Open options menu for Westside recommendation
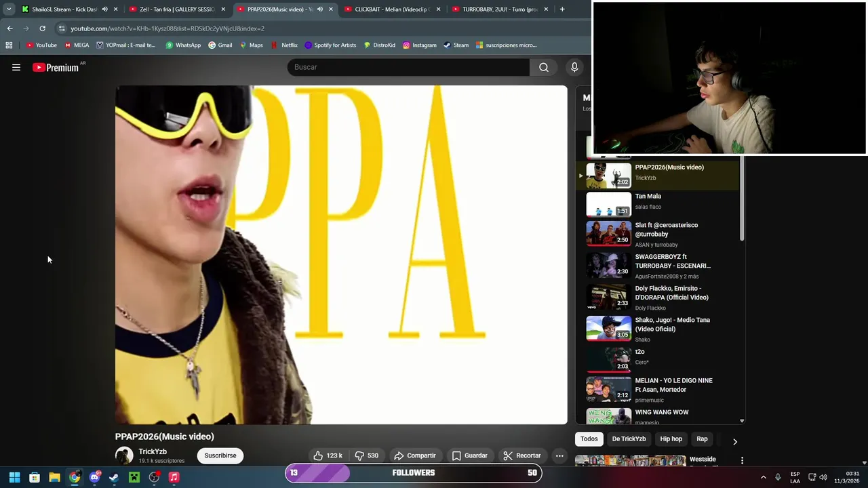Screen dimensions: 868x488 tap(742, 460)
